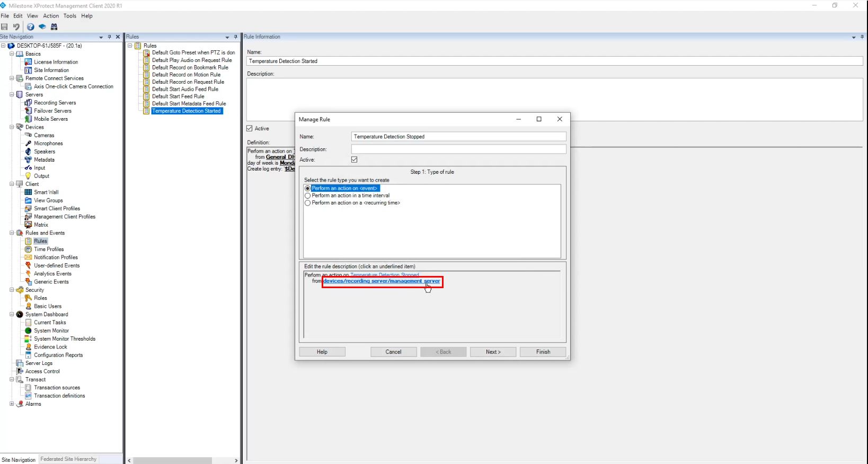Screen dimensions: 868x464
Task: Open Smart Wall under Client
Action: pos(46,192)
